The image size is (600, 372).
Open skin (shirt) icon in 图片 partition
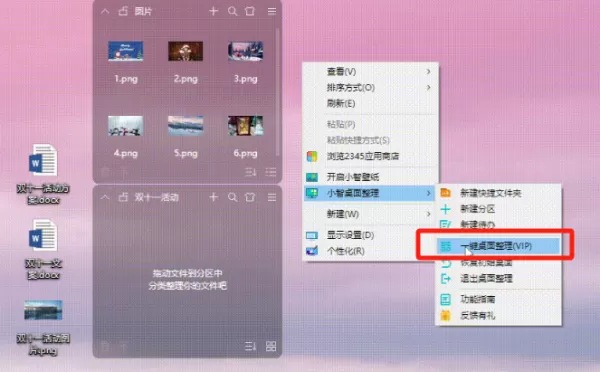click(x=250, y=11)
